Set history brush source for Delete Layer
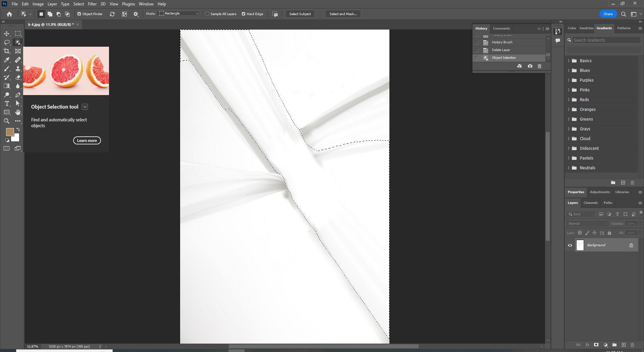Screen dimensions: 644x352 (477, 50)
